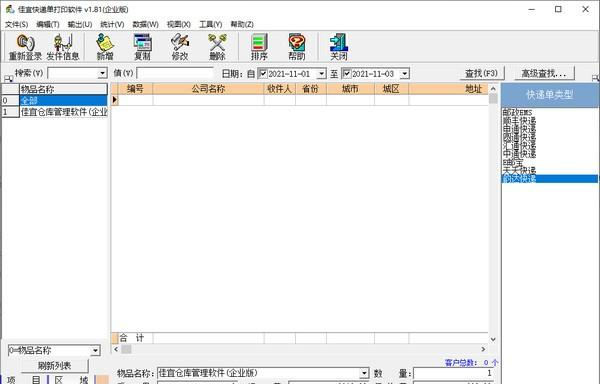
Task: Click the 高级查找... button
Action: tap(544, 73)
